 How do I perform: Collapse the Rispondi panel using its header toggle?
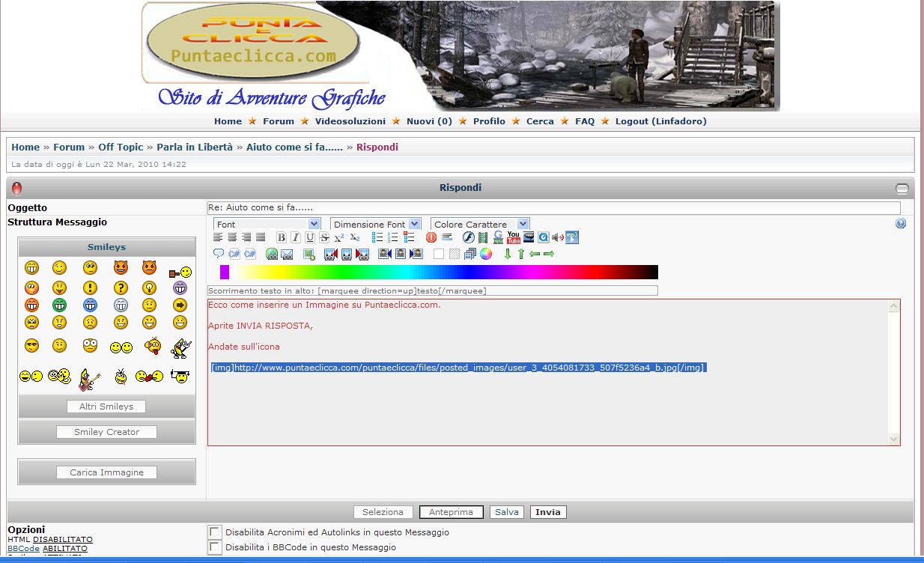(x=902, y=188)
